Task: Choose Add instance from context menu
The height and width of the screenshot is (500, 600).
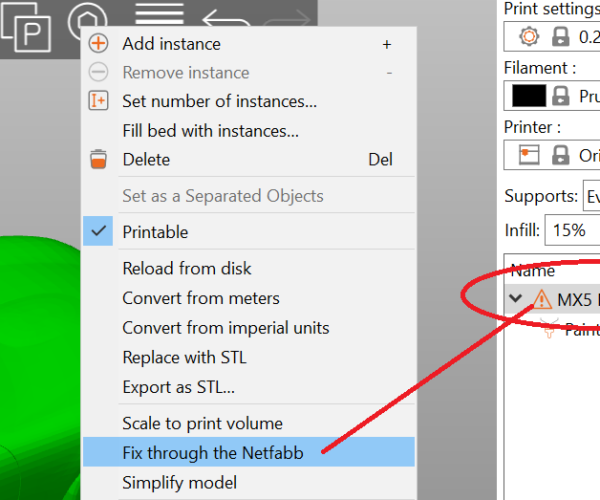Action: pos(171,44)
